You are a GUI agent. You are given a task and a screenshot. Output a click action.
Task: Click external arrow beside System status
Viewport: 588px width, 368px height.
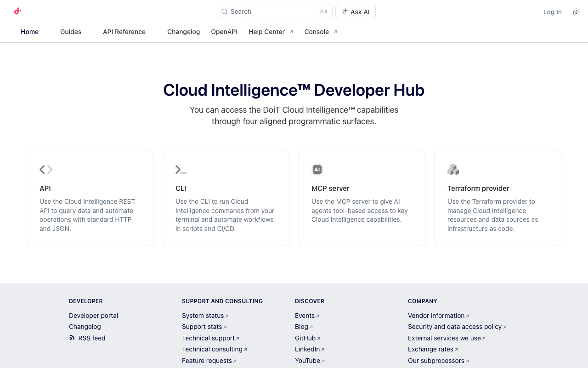(x=227, y=316)
